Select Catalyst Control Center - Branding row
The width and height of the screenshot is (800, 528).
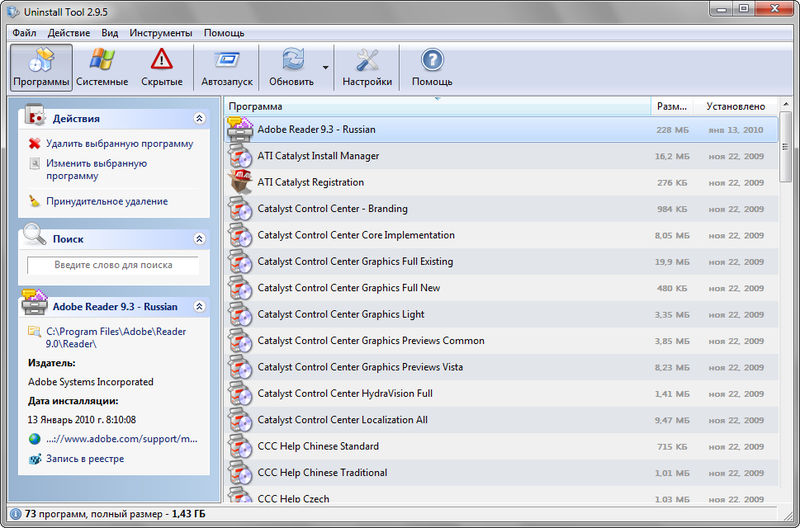pos(502,209)
